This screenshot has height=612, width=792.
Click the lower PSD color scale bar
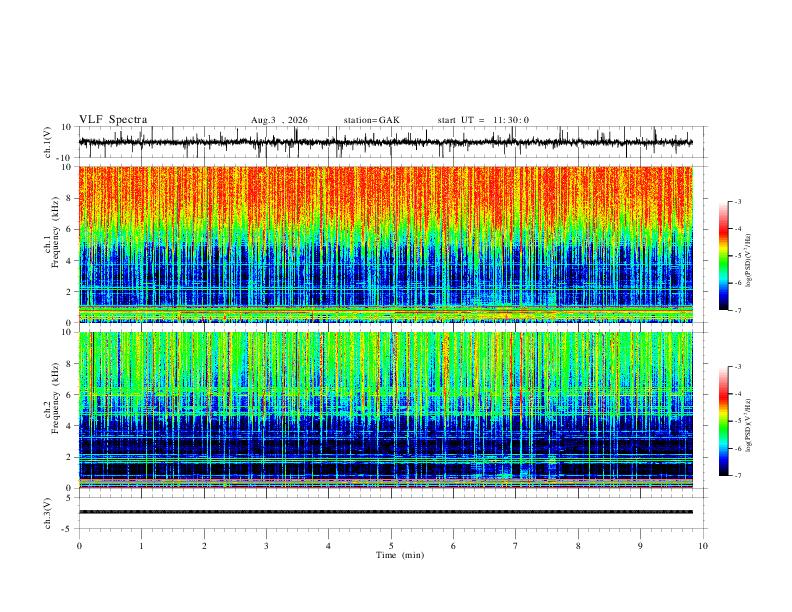tap(724, 421)
